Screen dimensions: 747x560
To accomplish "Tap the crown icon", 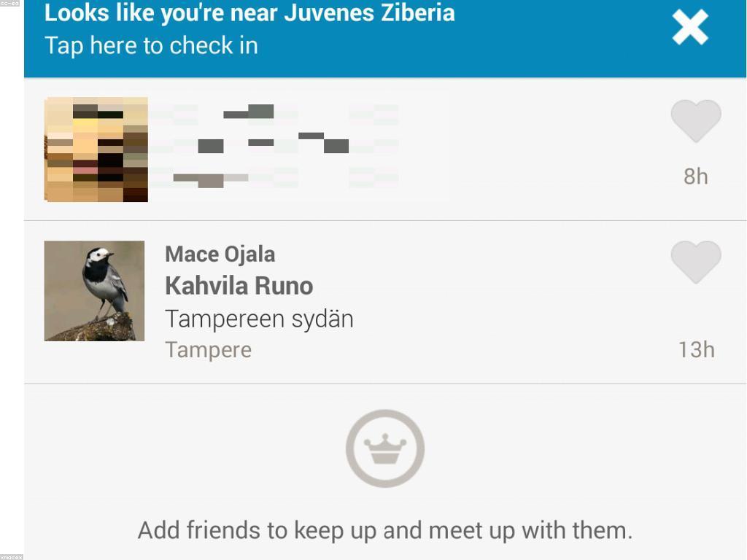I will (x=384, y=448).
